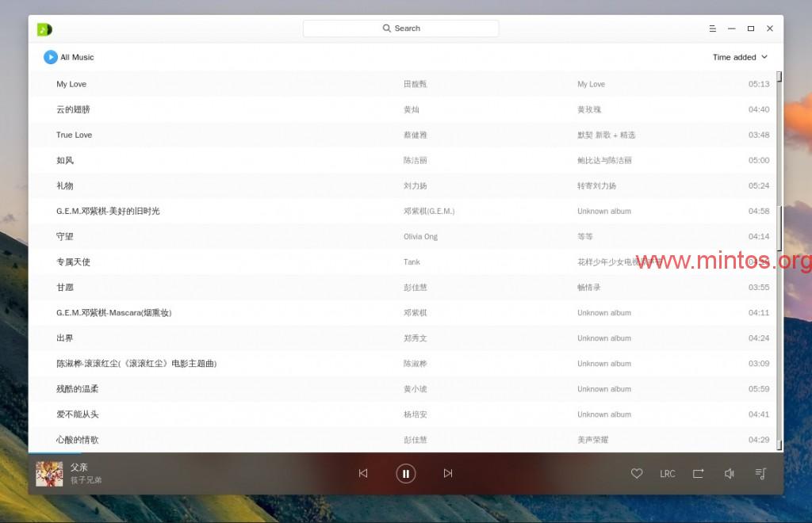812x523 pixels.
Task: Select the song My Love
Action: 71,84
